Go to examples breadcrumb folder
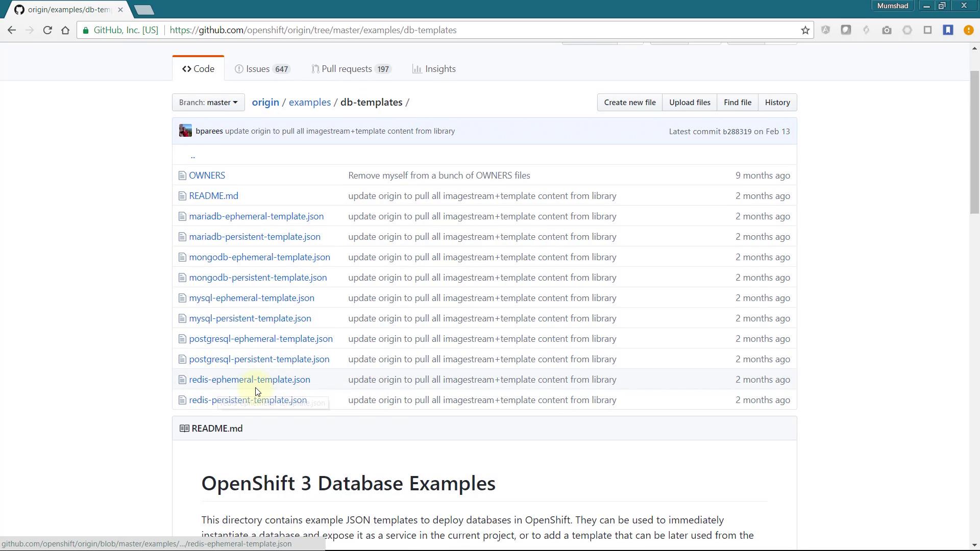 pos(309,103)
